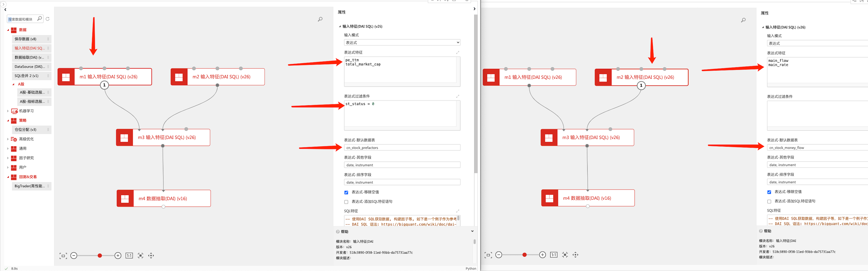
Task: Reset left canvas zoom to 1:1
Action: pos(129,256)
